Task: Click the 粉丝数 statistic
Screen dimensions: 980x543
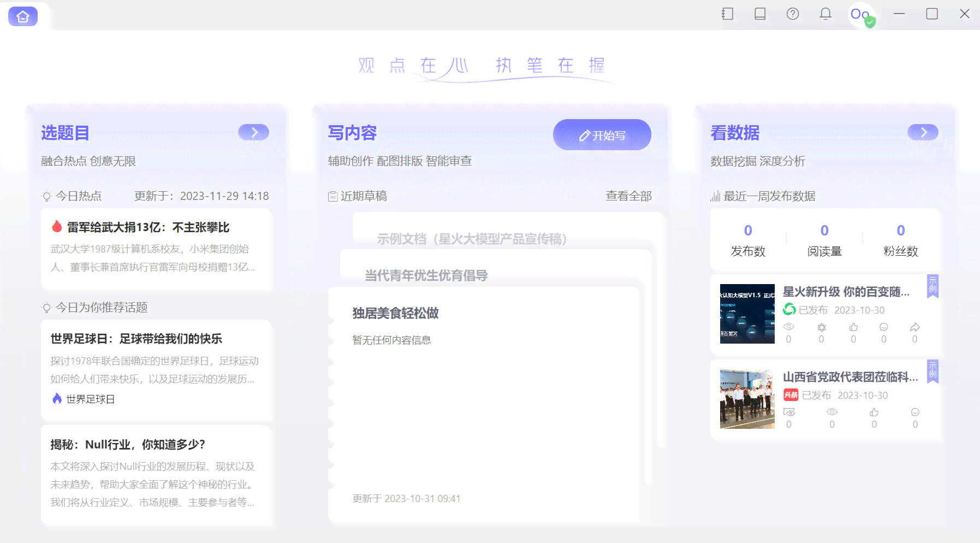Action: (x=901, y=240)
